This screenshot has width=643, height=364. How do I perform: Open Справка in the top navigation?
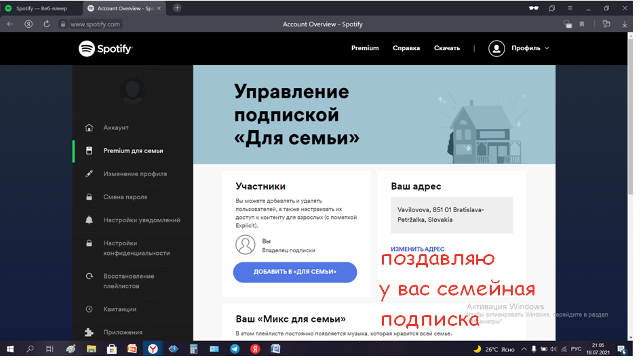point(406,48)
